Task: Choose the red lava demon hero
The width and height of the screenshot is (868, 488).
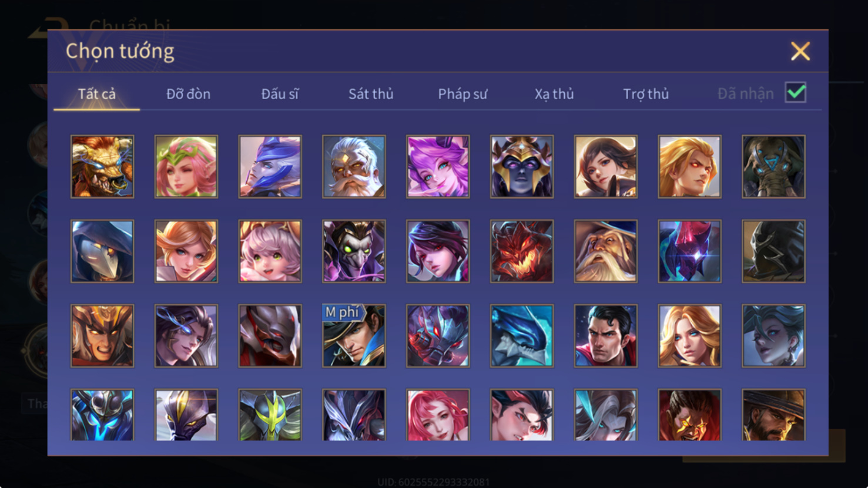Action: tap(522, 251)
